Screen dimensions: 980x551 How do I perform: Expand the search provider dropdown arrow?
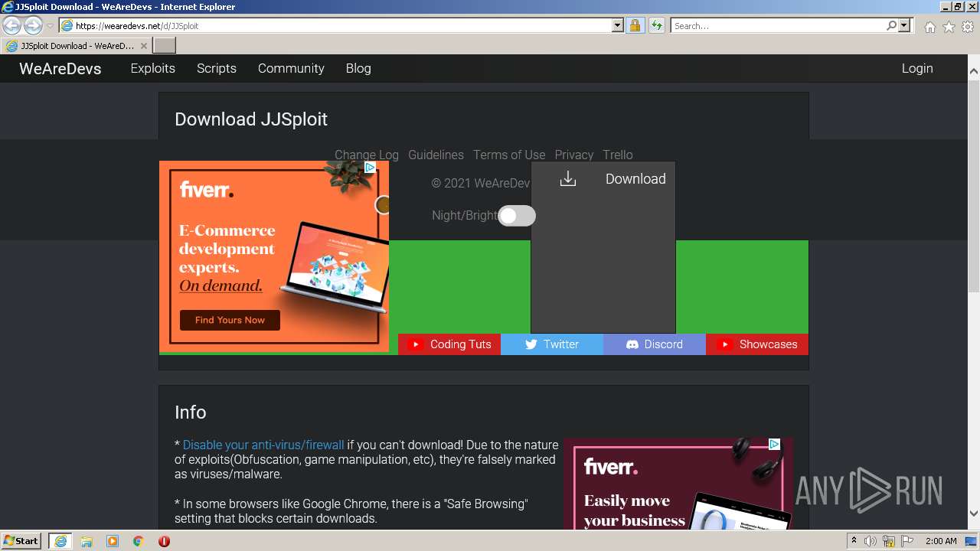[x=904, y=25]
